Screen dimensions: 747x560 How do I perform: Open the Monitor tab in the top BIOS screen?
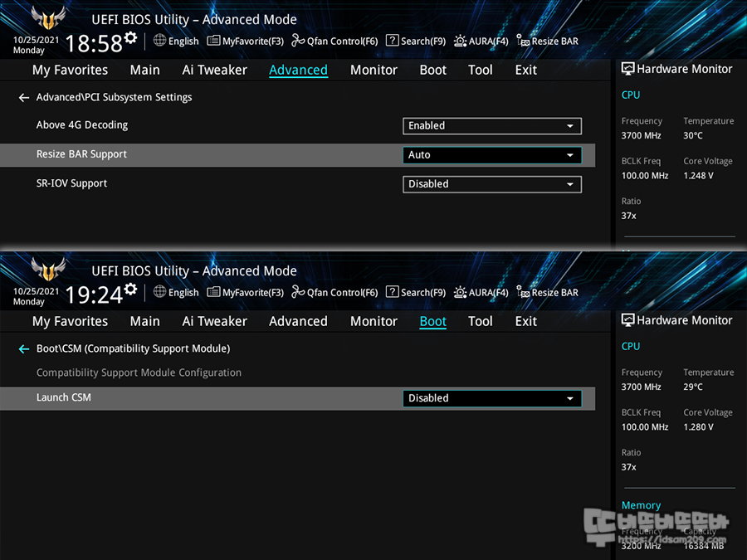point(373,70)
